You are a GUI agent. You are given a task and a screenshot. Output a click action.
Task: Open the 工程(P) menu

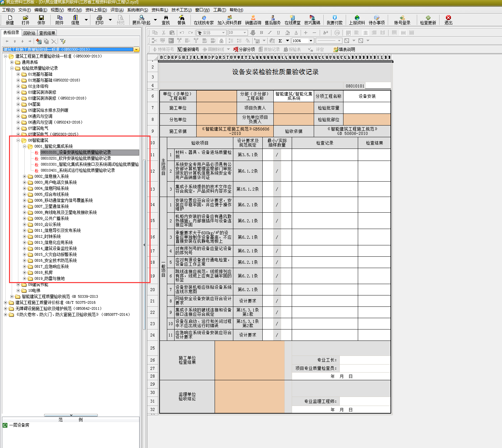click(x=8, y=10)
